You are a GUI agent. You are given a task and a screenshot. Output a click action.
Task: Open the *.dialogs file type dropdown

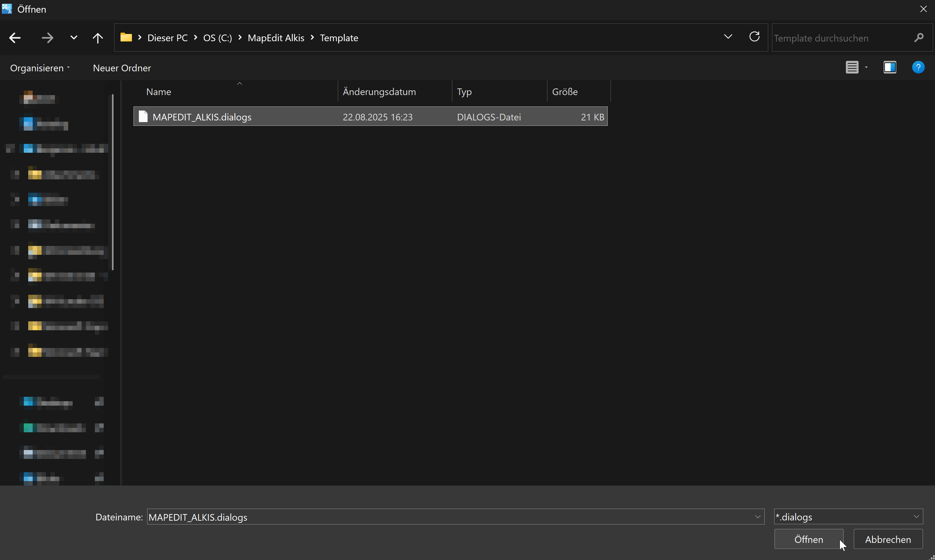pyautogui.click(x=917, y=517)
